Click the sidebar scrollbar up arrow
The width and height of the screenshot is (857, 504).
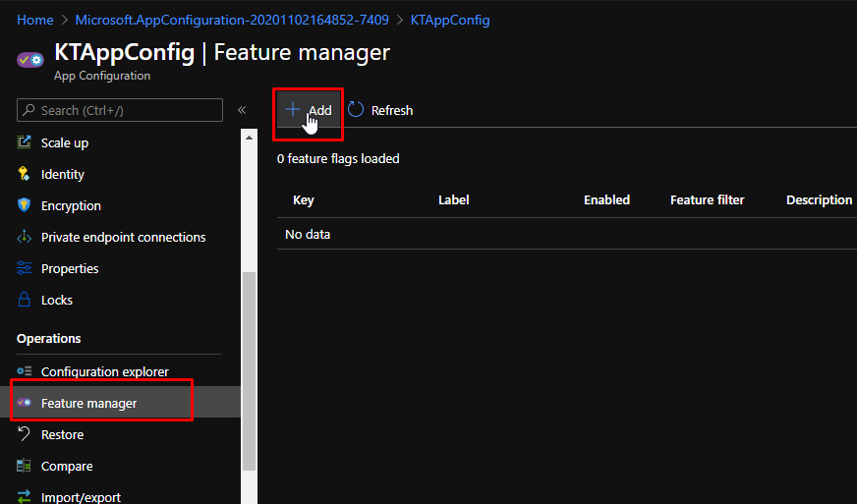[x=250, y=138]
